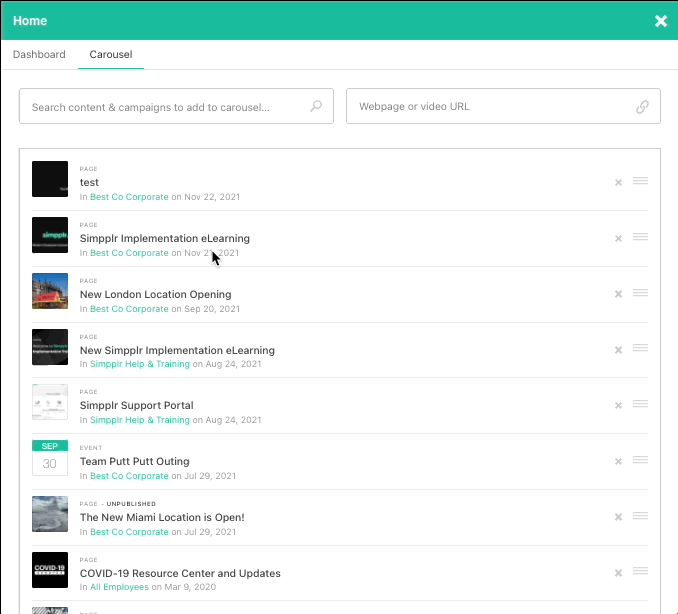Viewport: 678px width, 614px height.
Task: Close the Home dialog
Action: (661, 21)
